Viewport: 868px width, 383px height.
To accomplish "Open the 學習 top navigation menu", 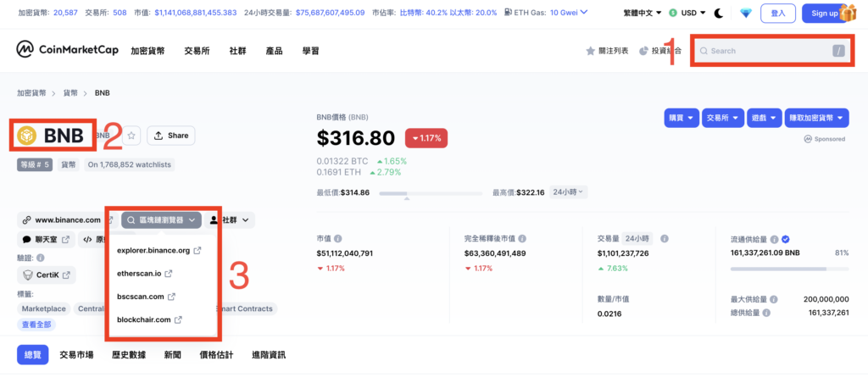I will pos(310,51).
